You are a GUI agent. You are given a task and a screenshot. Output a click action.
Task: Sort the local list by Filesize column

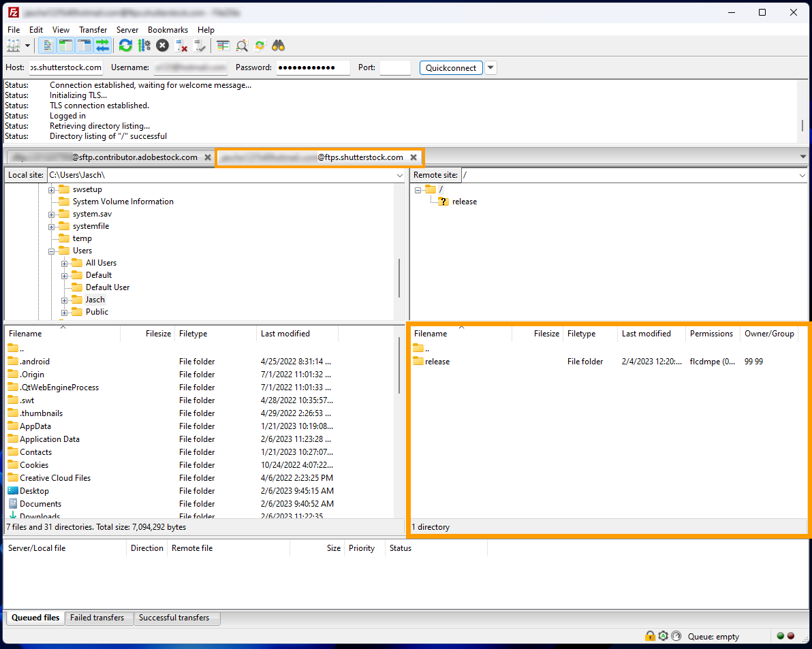pyautogui.click(x=148, y=334)
